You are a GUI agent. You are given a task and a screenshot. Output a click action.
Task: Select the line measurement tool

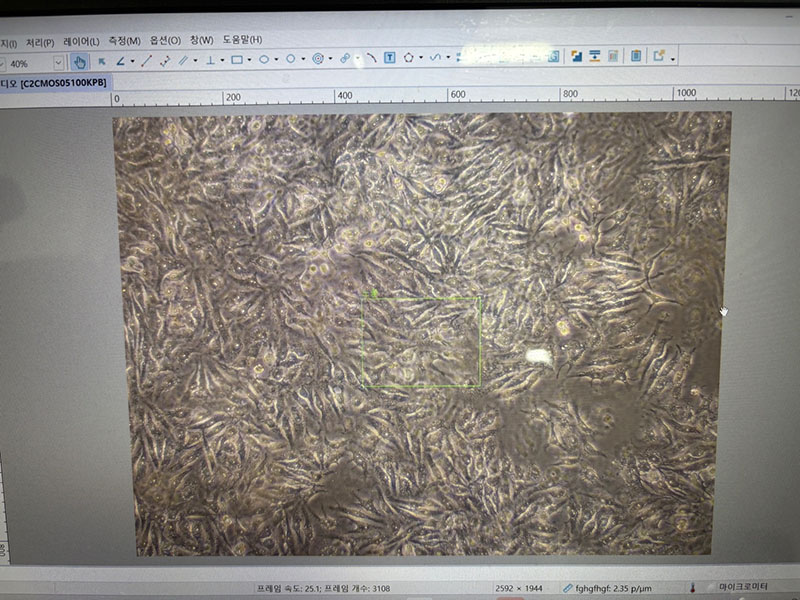(147, 60)
